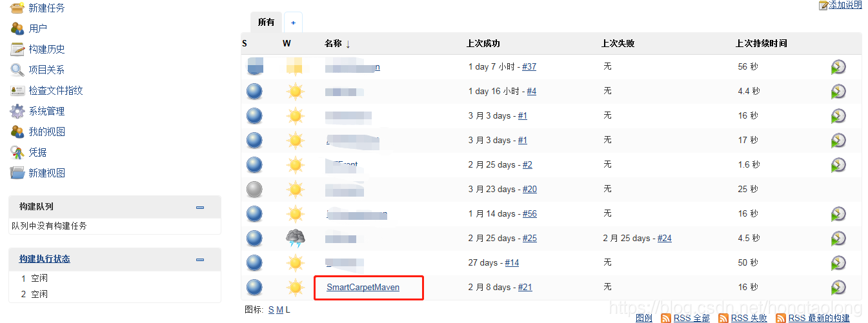Open the Credentials (凭据) keys icon
Screen dimensions: 868x323
17,152
